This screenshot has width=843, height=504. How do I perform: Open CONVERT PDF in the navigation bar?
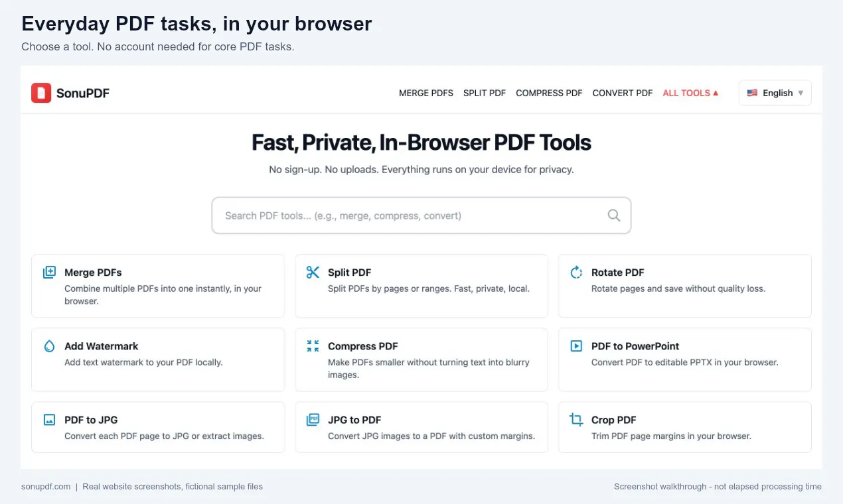coord(623,93)
